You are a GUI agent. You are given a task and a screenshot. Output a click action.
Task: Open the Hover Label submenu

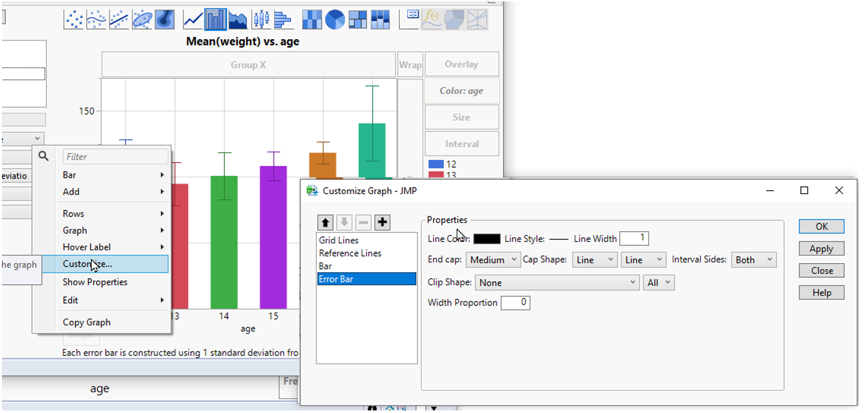88,247
